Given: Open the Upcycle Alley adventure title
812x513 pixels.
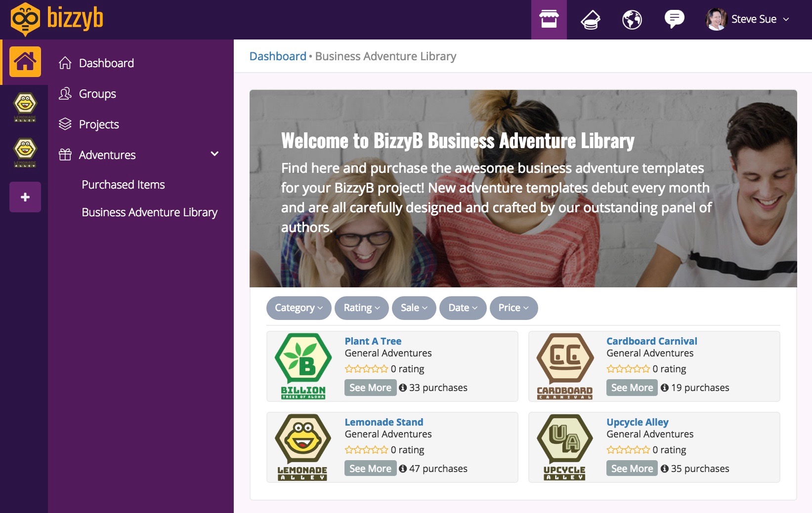Looking at the screenshot, I should point(638,422).
